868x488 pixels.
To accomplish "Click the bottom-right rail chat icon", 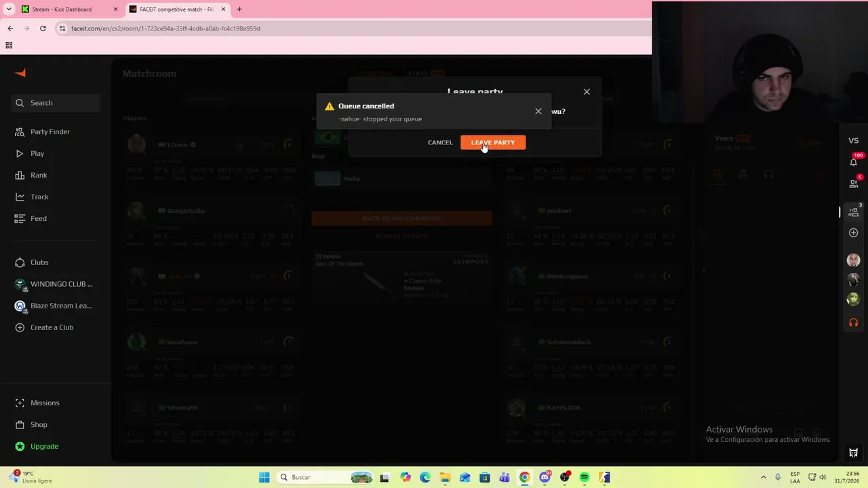I will (x=854, y=453).
